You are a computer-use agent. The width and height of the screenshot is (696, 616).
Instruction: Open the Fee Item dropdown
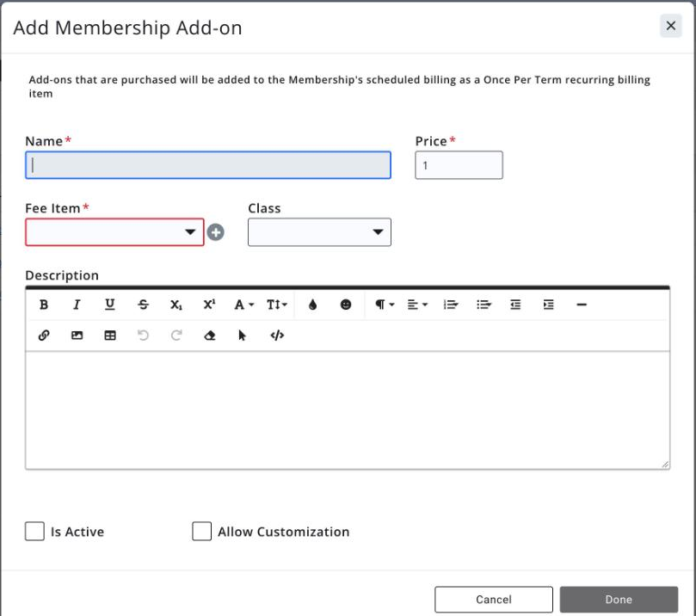point(114,232)
